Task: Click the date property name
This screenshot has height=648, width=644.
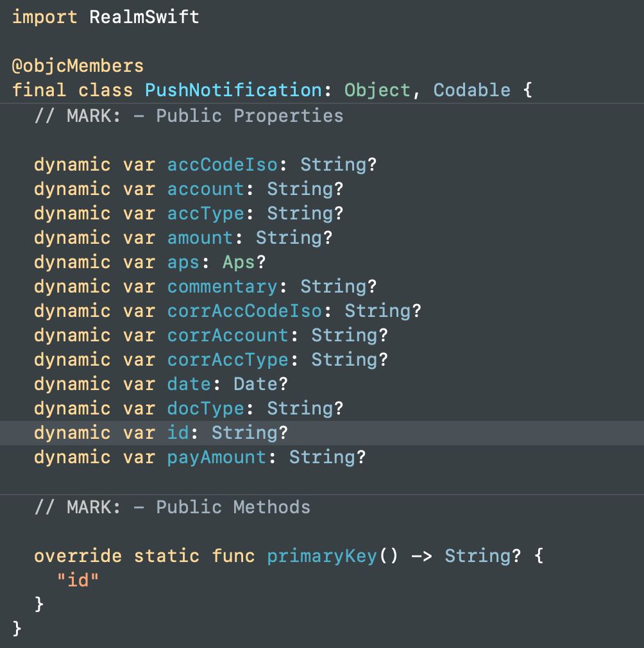Action: (x=189, y=384)
